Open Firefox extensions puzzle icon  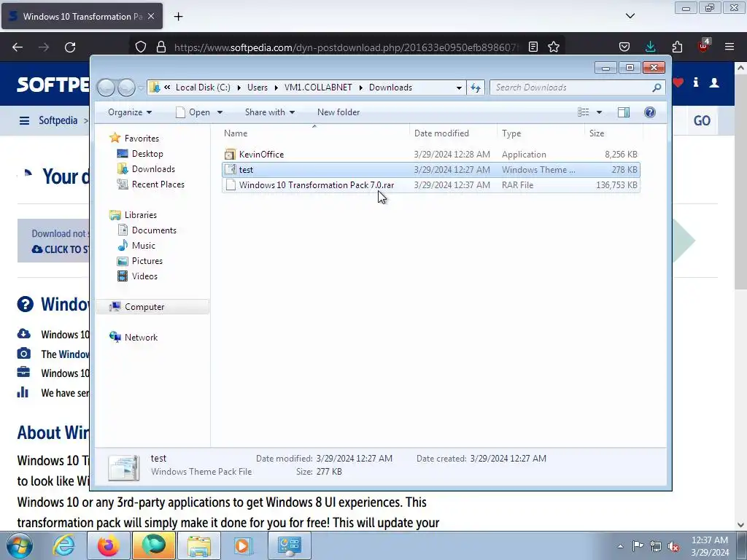coord(677,47)
